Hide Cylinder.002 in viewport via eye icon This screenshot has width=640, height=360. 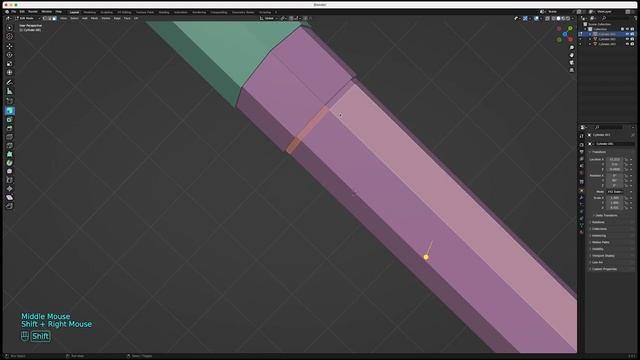click(627, 39)
